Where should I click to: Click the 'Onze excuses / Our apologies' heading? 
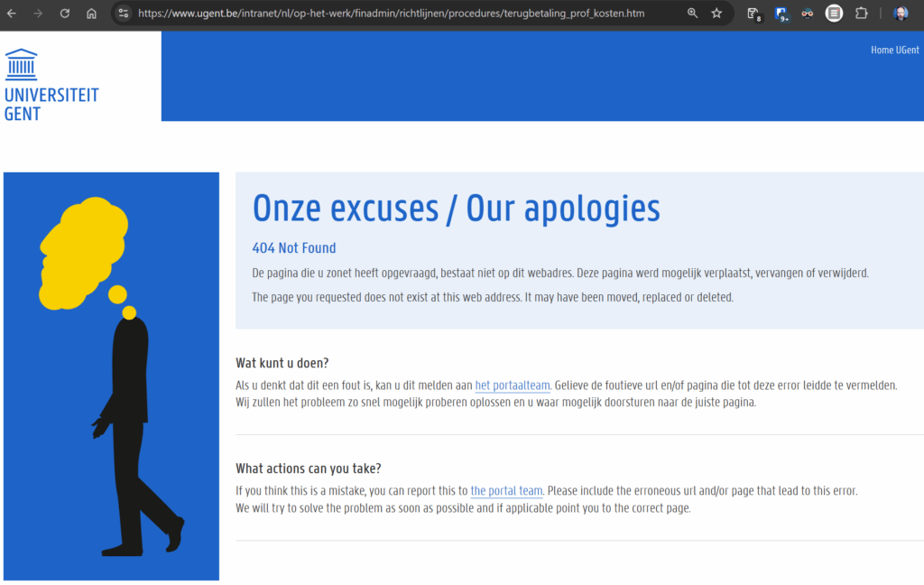click(456, 209)
